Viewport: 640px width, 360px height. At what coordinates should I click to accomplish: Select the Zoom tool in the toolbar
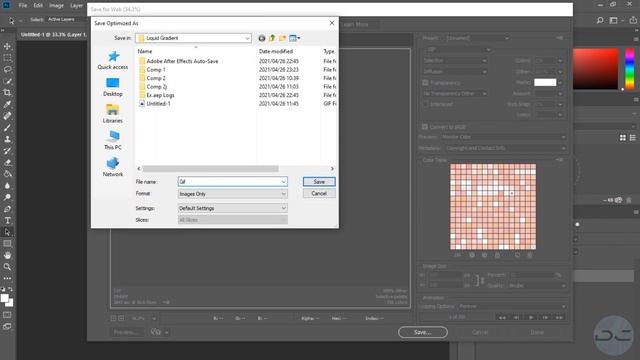pos(7,267)
